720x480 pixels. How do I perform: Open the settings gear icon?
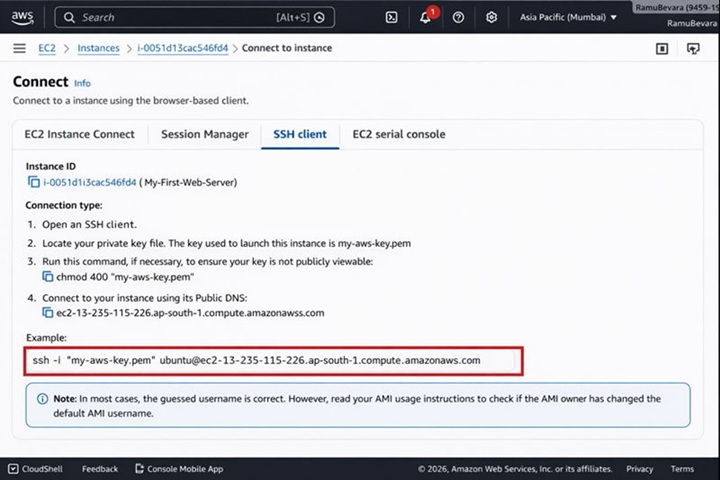click(x=491, y=17)
